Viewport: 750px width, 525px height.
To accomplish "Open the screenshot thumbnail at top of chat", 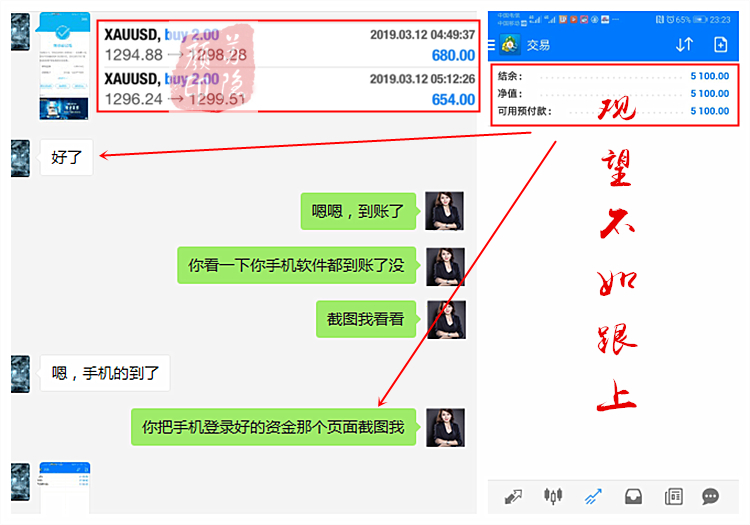I will click(65, 66).
